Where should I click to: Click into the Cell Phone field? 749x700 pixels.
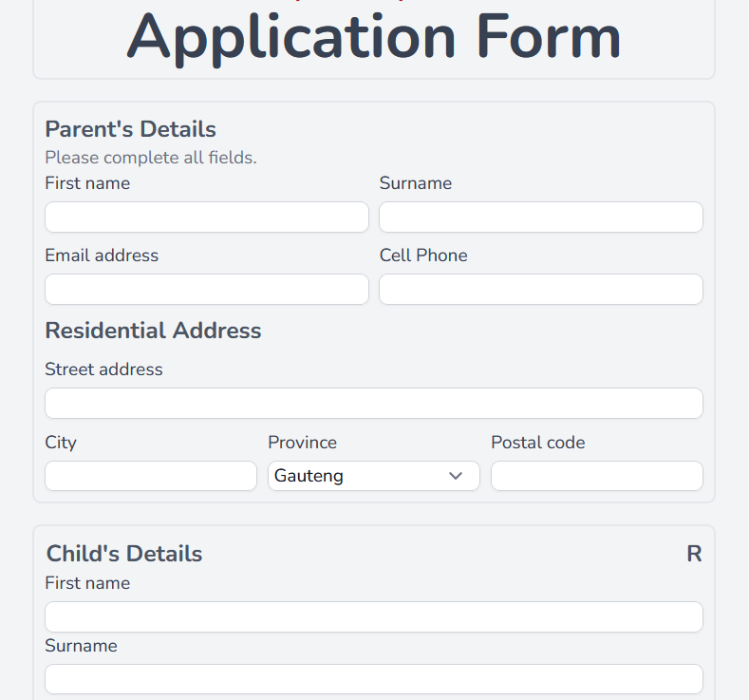pyautogui.click(x=540, y=290)
